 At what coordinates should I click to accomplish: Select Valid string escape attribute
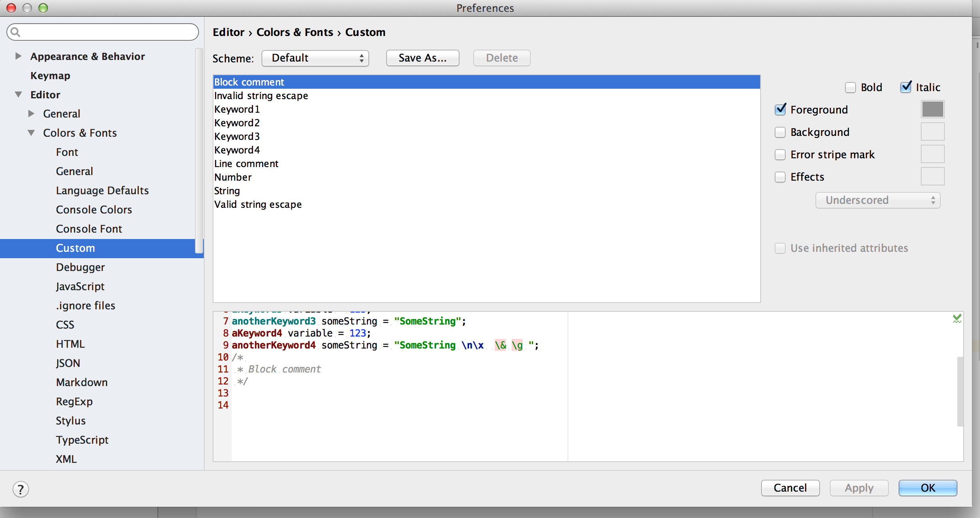pyautogui.click(x=486, y=205)
